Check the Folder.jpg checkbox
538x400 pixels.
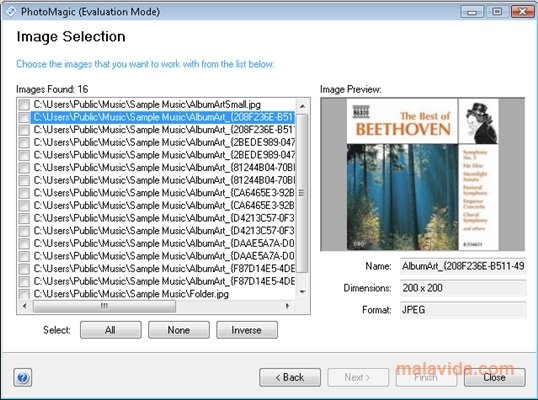click(24, 294)
